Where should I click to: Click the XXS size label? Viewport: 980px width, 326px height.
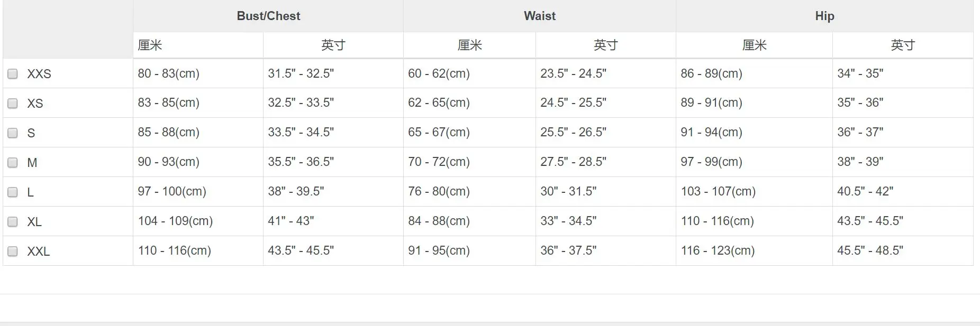pyautogui.click(x=39, y=74)
